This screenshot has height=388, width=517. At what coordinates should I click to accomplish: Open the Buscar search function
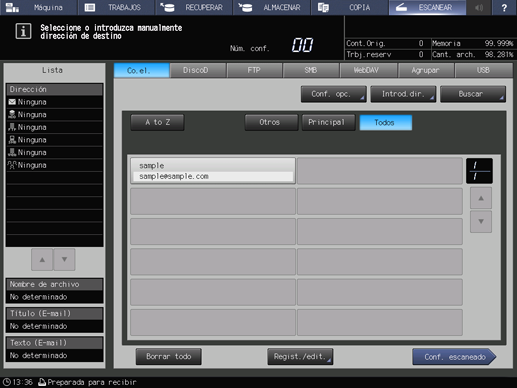[x=473, y=94]
